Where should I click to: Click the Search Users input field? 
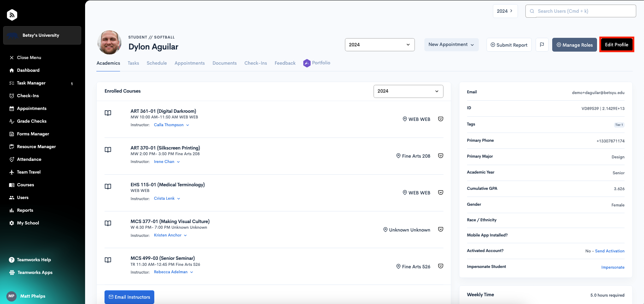click(581, 11)
